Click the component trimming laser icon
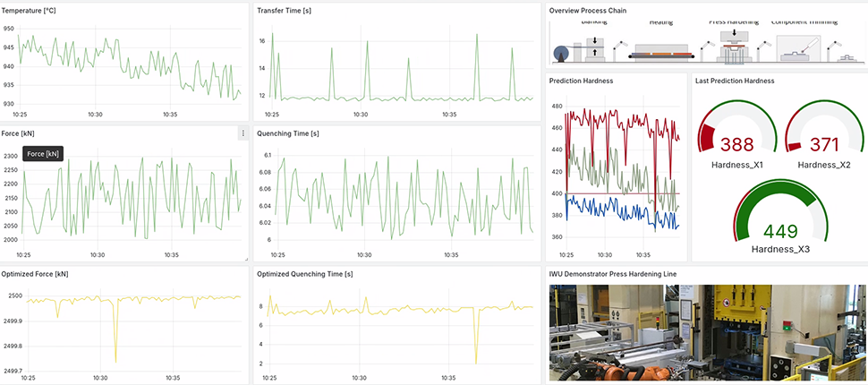 (799, 47)
